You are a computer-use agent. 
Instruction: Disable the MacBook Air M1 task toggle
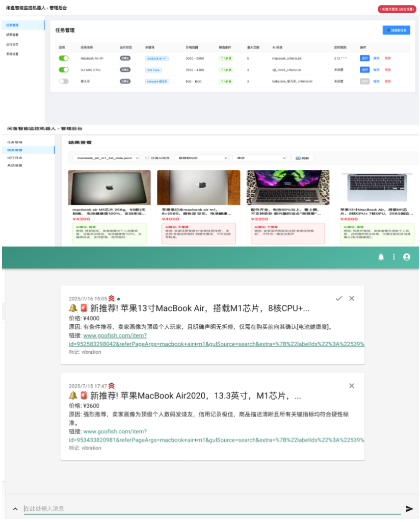[64, 58]
